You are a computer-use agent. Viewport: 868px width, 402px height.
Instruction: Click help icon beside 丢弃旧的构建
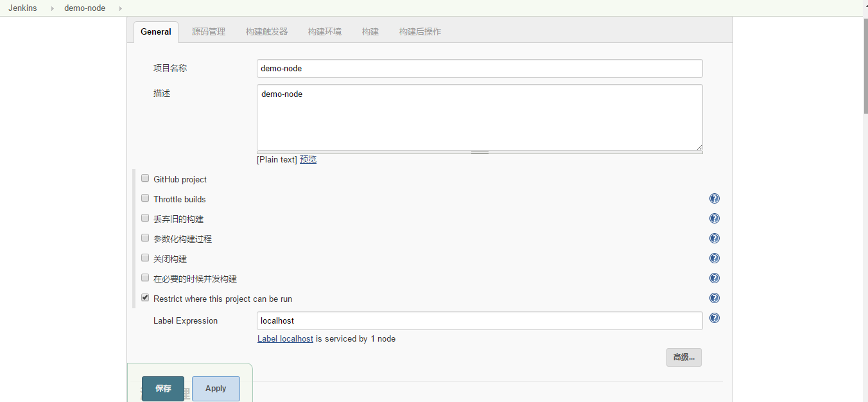coord(714,219)
